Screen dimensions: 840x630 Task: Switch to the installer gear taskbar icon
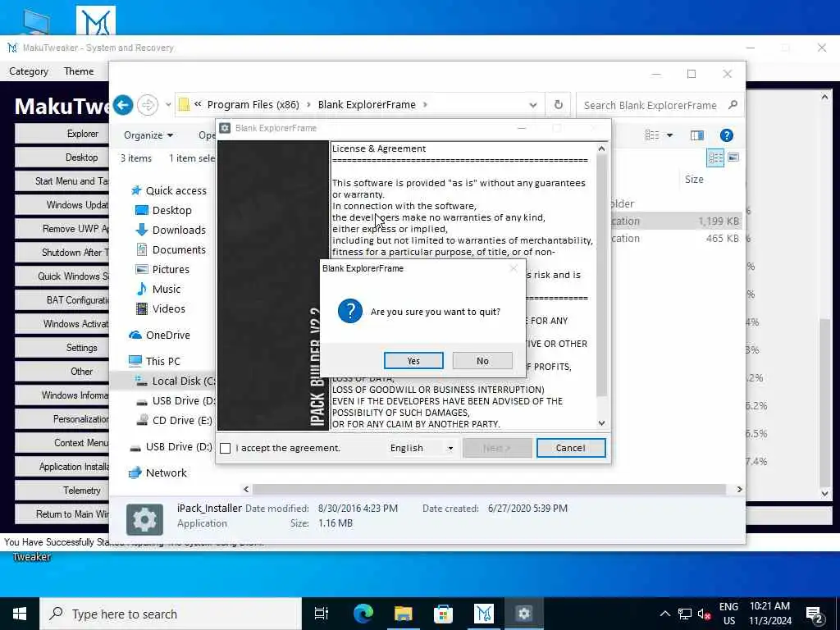pyautogui.click(x=523, y=614)
